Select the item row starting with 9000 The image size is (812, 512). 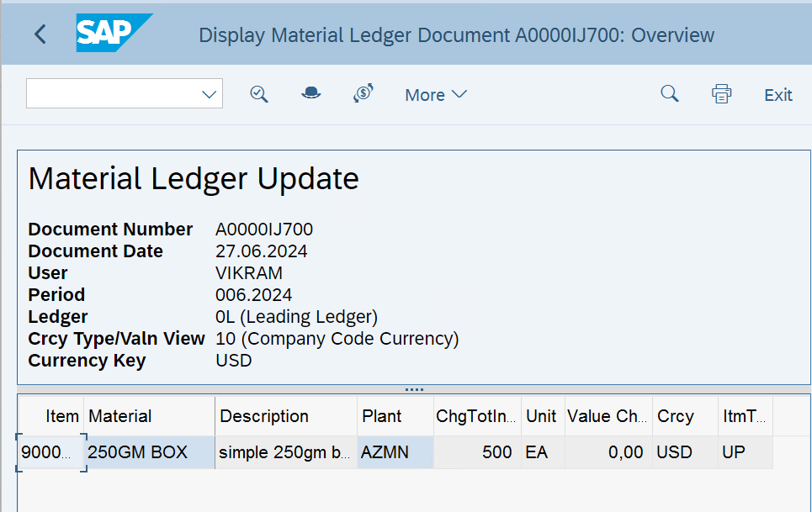point(50,451)
